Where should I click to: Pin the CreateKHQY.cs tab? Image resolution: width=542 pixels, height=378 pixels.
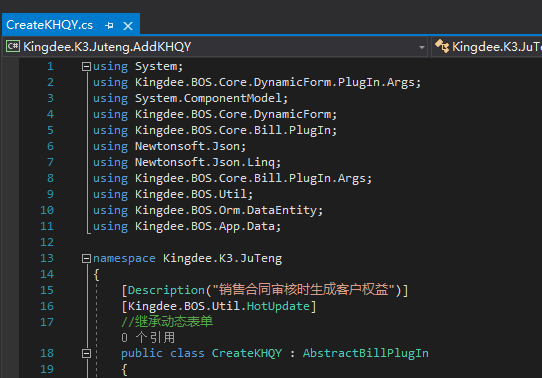(x=109, y=26)
